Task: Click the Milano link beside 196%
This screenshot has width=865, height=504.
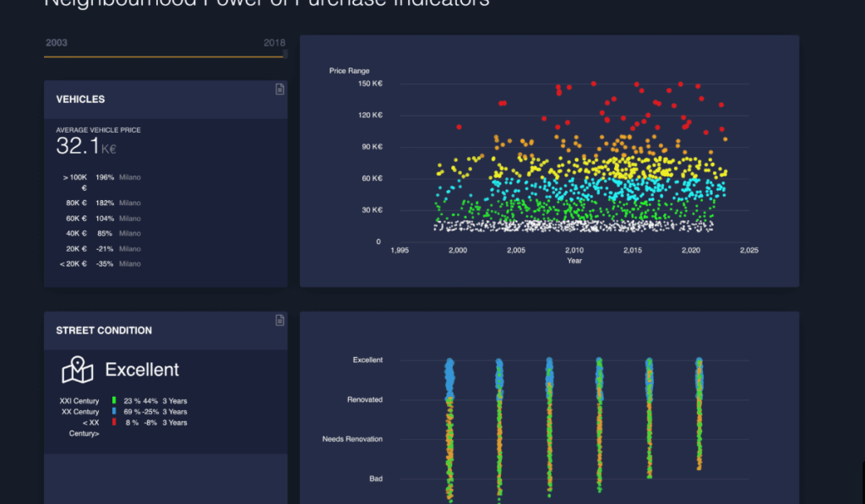Action: click(x=131, y=177)
